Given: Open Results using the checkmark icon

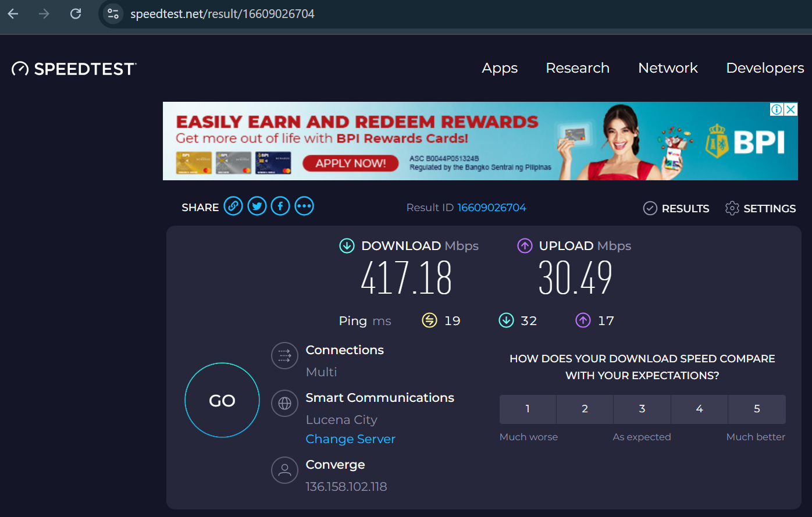Looking at the screenshot, I should coord(649,208).
